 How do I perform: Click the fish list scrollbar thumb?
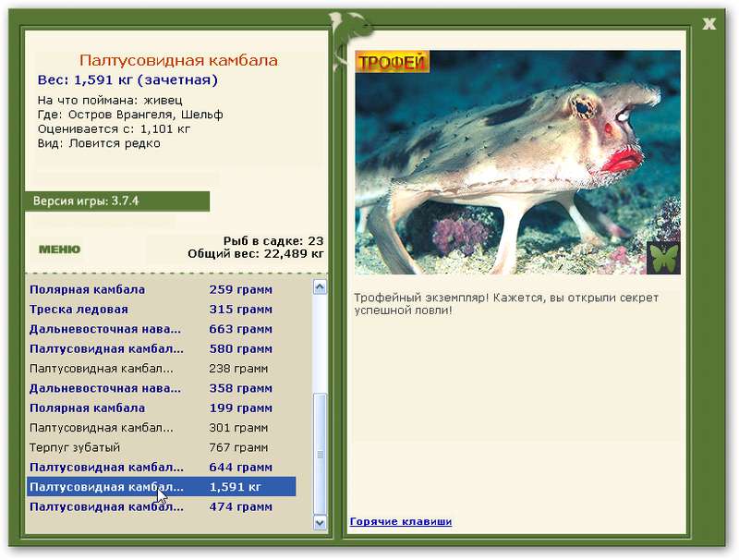point(320,453)
